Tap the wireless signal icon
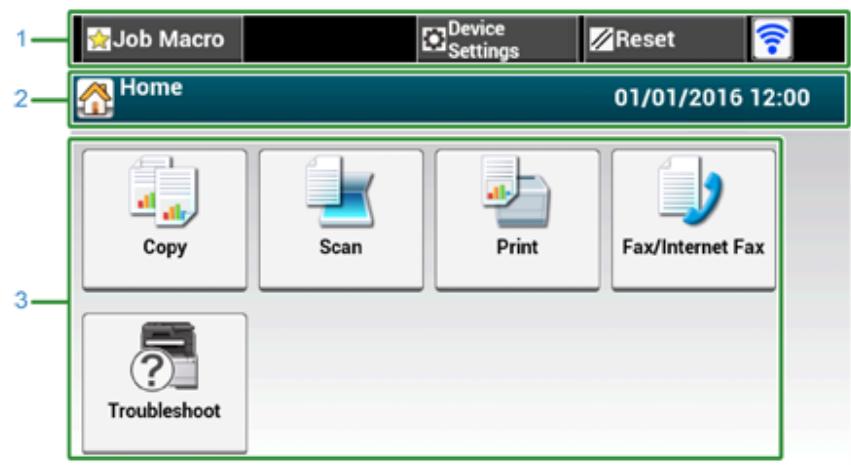Viewport: 851px width, 465px height. 772,39
